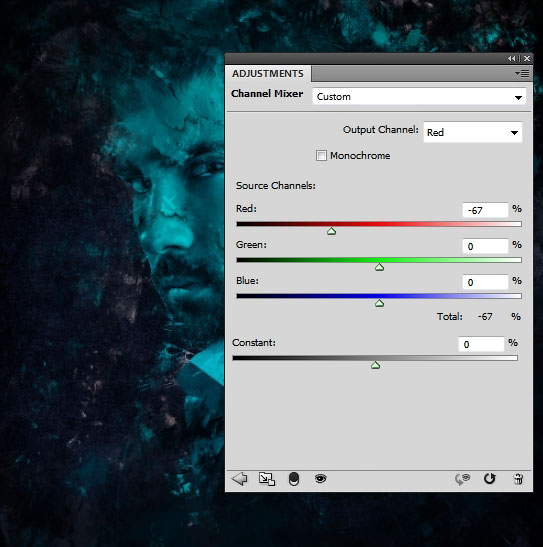Clip adjustment to layer below icon
This screenshot has width=543, height=547.
[x=294, y=479]
